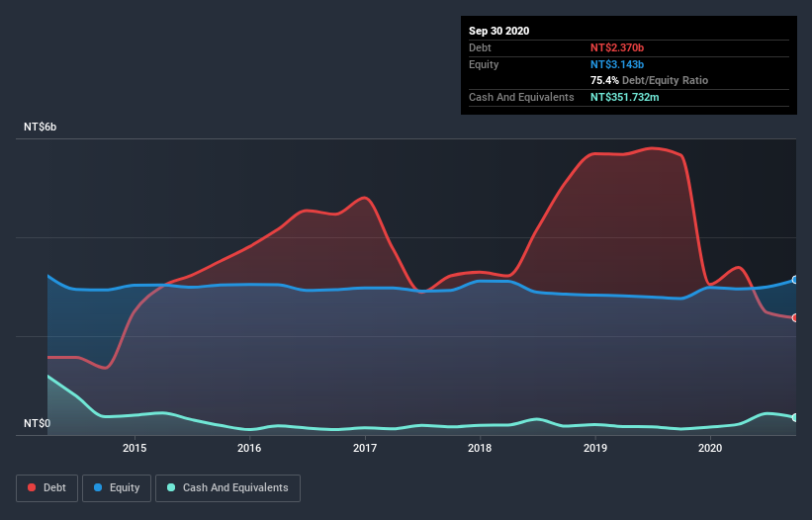Click the 75.4% Debt/Equity Ratio text
The height and width of the screenshot is (520, 812).
649,80
